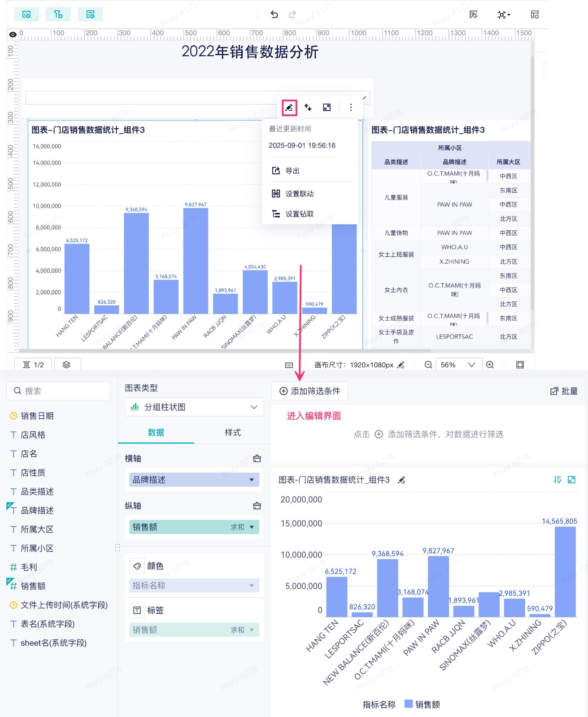Open the 指标名称 color dropdown
The width and height of the screenshot is (588, 717).
pos(194,586)
